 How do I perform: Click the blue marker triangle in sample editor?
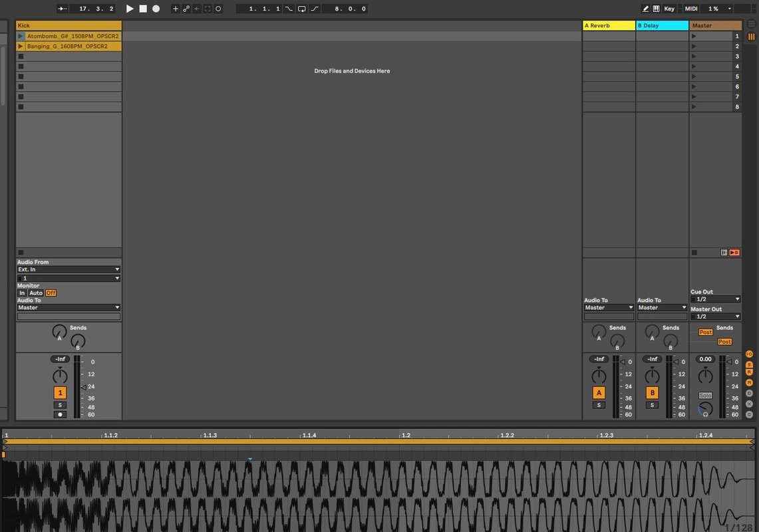(250, 459)
